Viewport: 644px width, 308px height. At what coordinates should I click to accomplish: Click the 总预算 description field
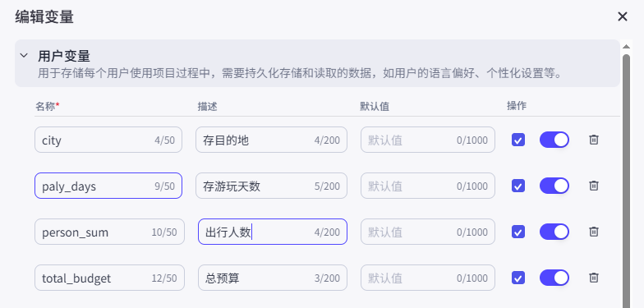point(273,278)
